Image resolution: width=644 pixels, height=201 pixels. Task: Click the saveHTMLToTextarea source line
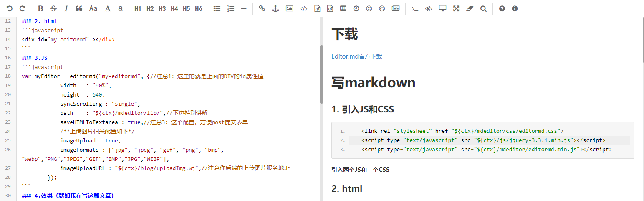click(x=154, y=122)
